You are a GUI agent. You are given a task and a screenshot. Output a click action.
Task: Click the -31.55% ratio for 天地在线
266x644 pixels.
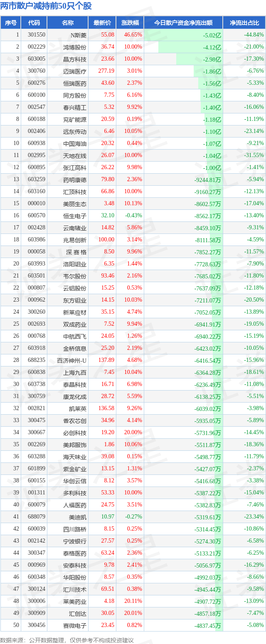tap(254, 155)
